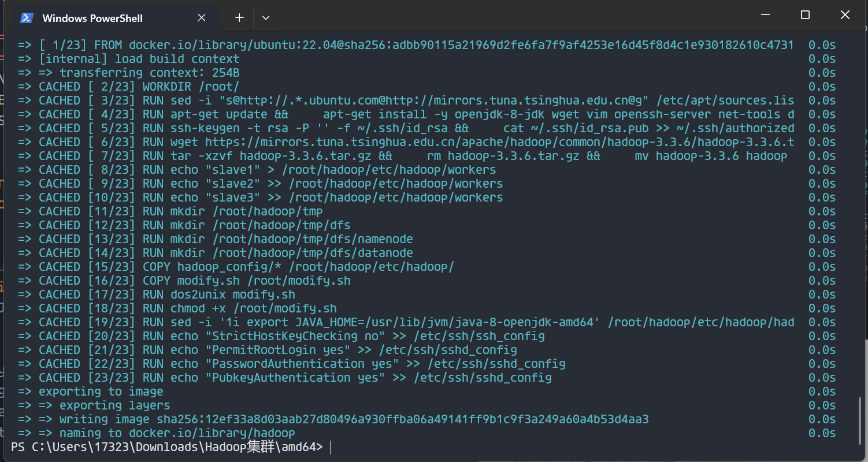Click the "naming to docker.io/library/hadoop" line

(177, 433)
